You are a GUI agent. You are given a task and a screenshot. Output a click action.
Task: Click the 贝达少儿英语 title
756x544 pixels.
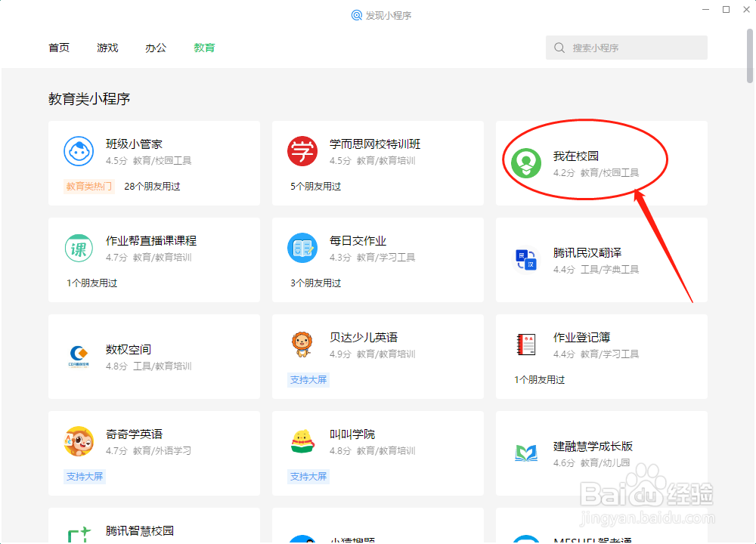coord(364,337)
